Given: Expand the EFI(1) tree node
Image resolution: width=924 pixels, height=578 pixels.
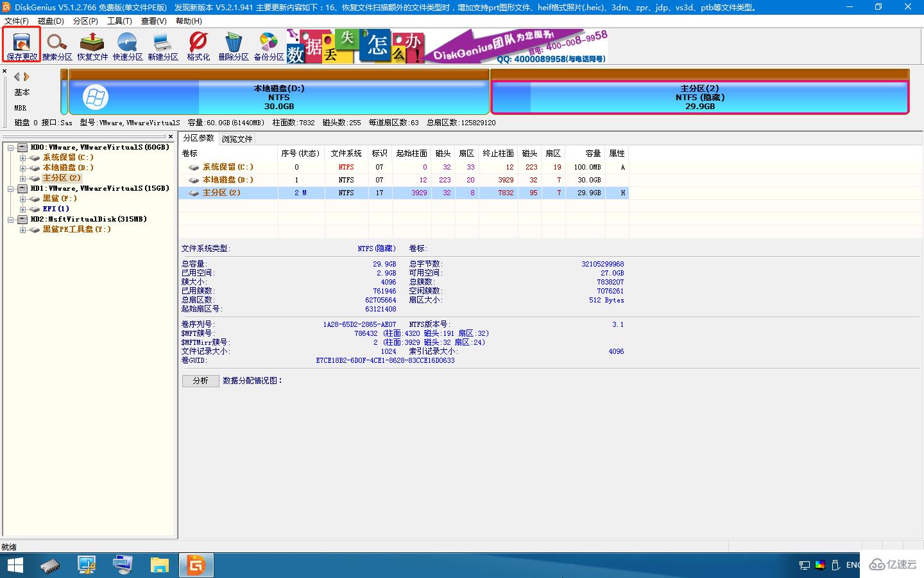Looking at the screenshot, I should tap(22, 209).
